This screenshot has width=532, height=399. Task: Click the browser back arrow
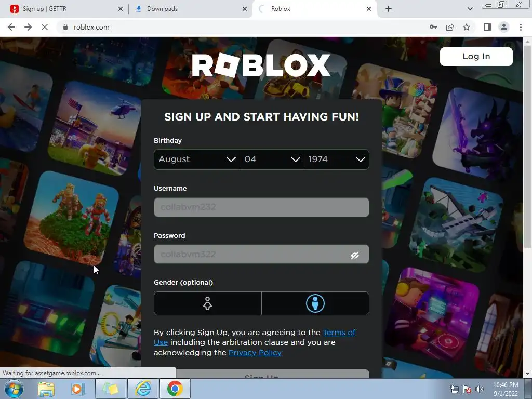click(11, 27)
